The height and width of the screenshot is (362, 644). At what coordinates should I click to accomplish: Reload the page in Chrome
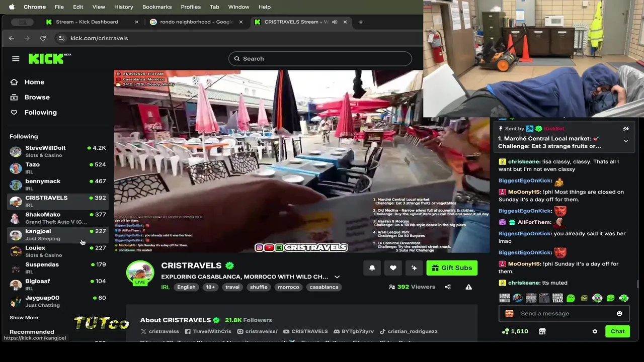43,38
